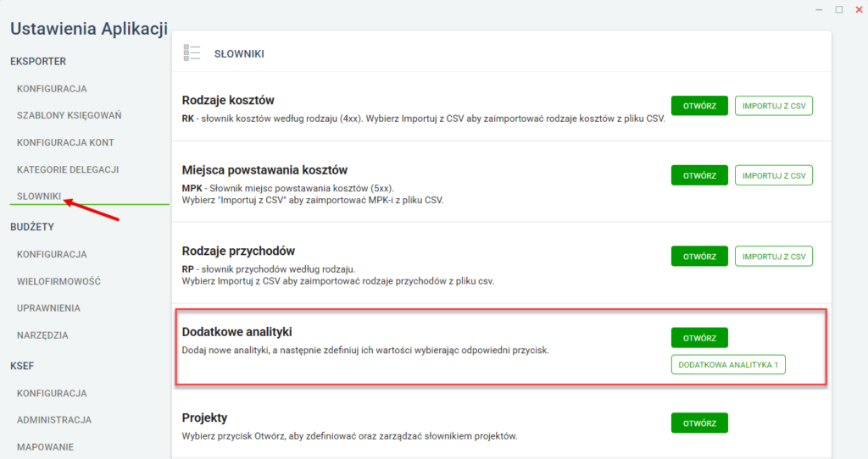This screenshot has width=868, height=459.
Task: Open the Rodzaje kosztów dictionary
Action: pyautogui.click(x=699, y=106)
